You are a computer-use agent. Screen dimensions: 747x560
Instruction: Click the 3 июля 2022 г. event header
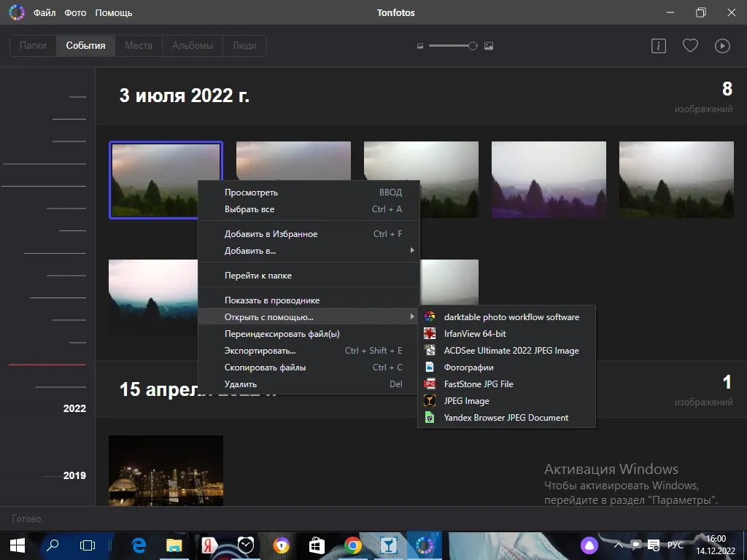(185, 96)
